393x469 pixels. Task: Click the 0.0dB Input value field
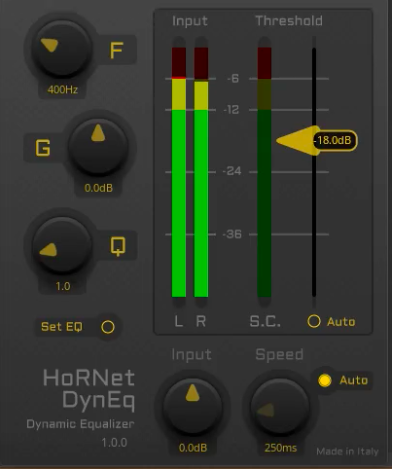click(193, 448)
